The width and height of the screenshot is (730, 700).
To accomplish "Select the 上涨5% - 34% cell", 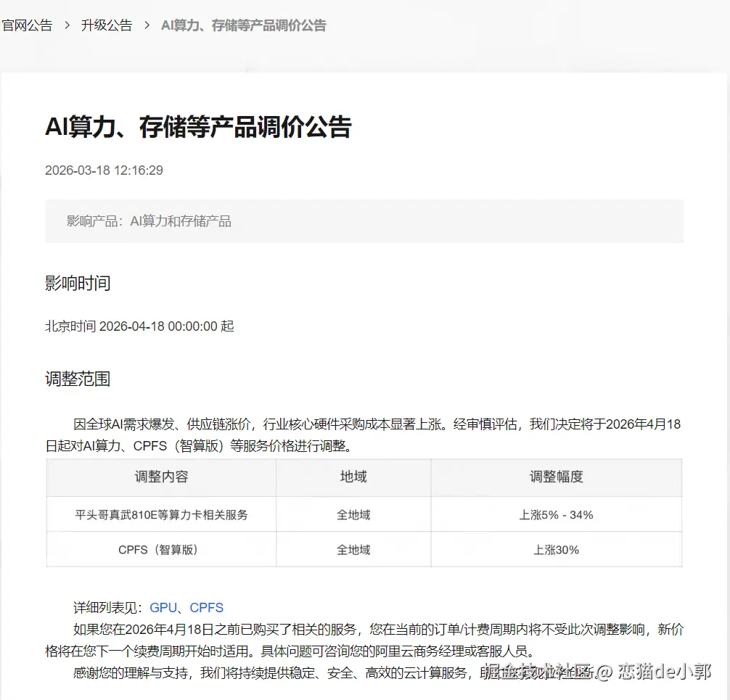I will (557, 515).
